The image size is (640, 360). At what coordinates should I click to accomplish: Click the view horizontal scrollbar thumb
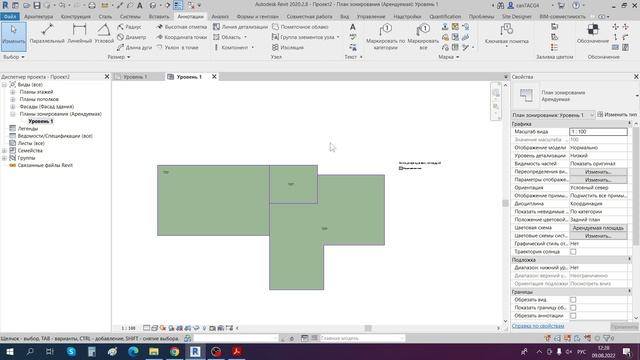point(368,328)
